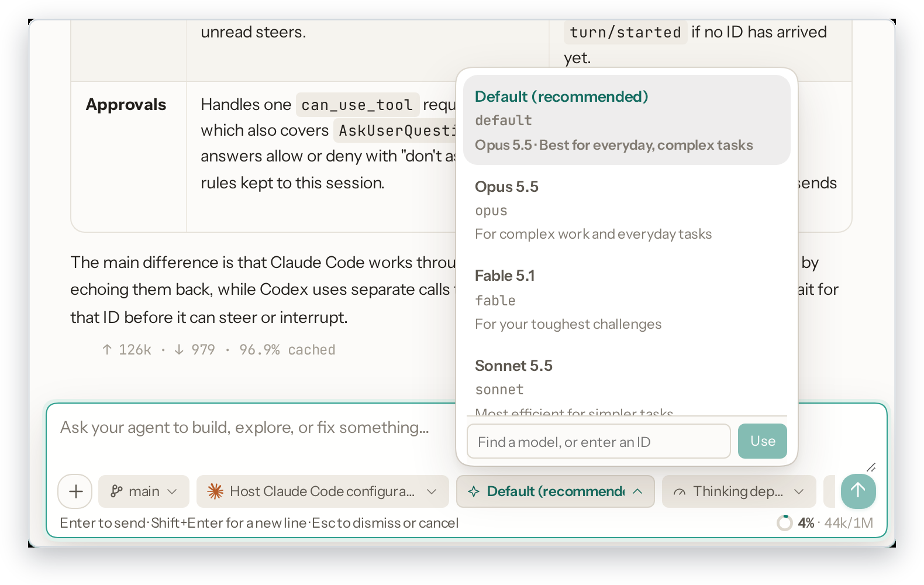The image size is (924, 585).
Task: Choose the Fable 5.1 model
Action: point(626,300)
